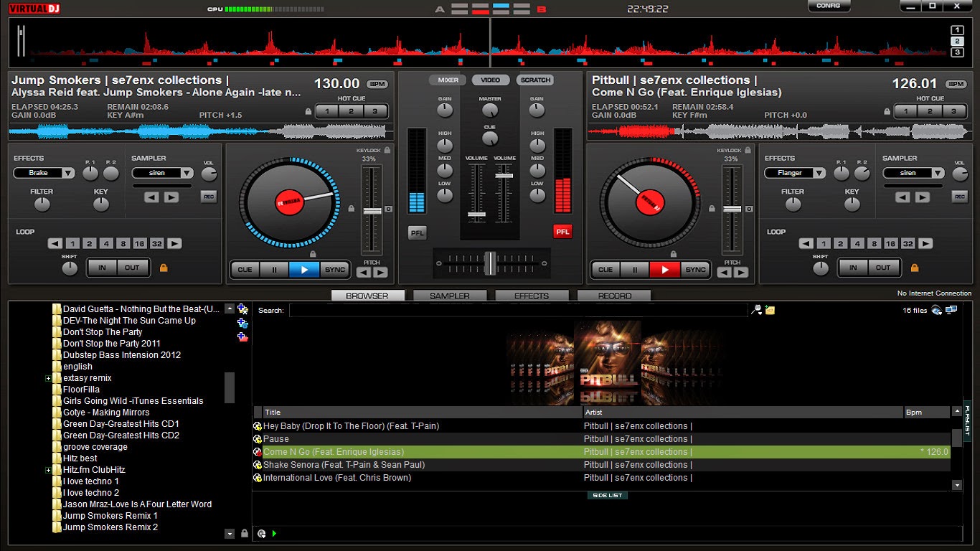Screen dimensions: 980x551
Task: Expand the SIDE LIST panel
Action: pyautogui.click(x=608, y=495)
